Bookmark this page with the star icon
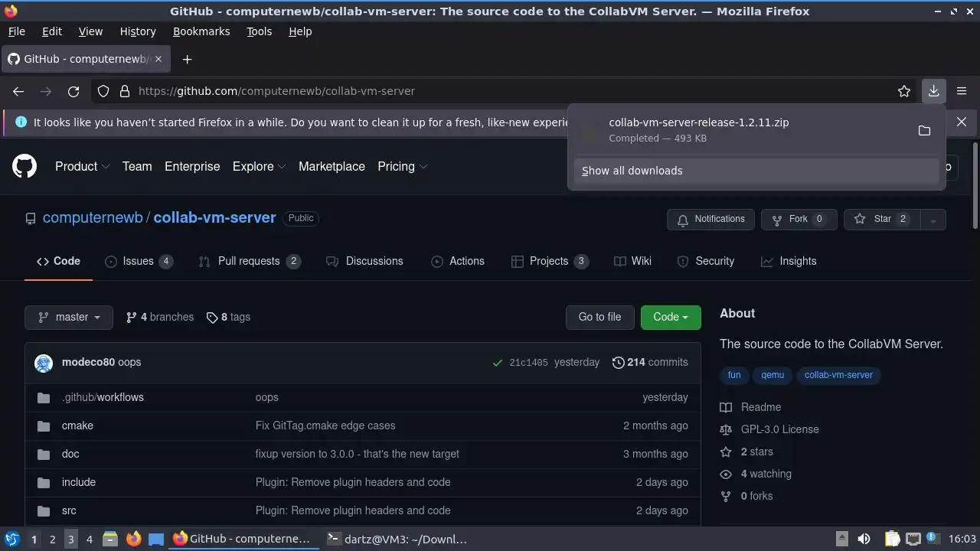 [x=904, y=91]
